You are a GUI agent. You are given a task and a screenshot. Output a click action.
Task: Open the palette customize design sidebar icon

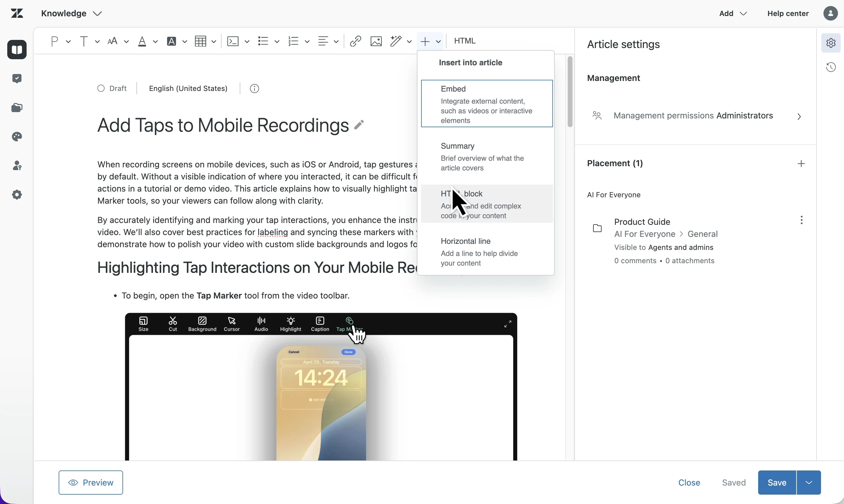pos(17,137)
